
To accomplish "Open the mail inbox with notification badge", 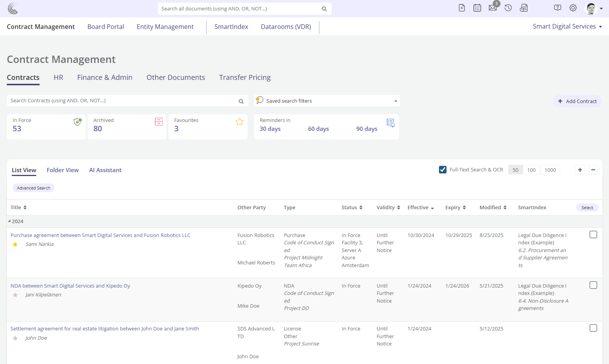I will [x=493, y=8].
